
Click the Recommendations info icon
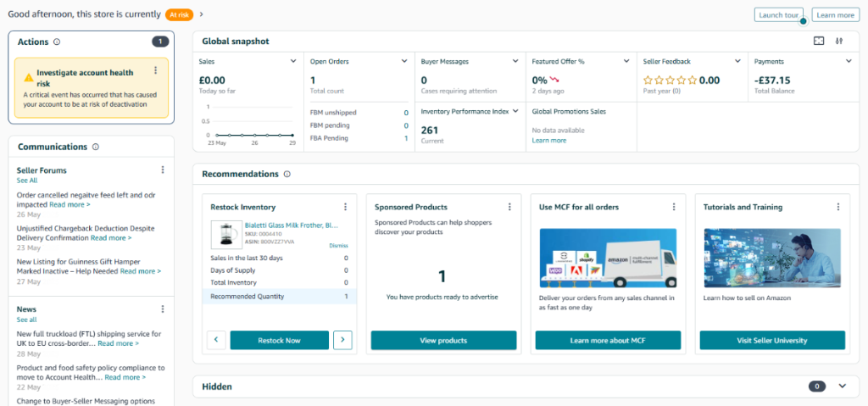click(x=287, y=174)
